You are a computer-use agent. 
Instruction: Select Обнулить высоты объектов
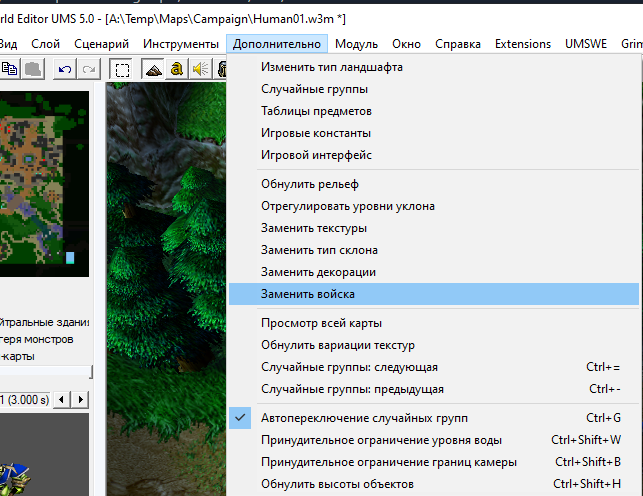click(434, 484)
